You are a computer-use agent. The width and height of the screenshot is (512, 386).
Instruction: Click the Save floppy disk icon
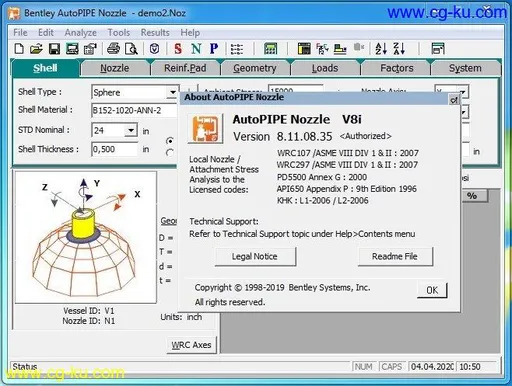coord(54,49)
